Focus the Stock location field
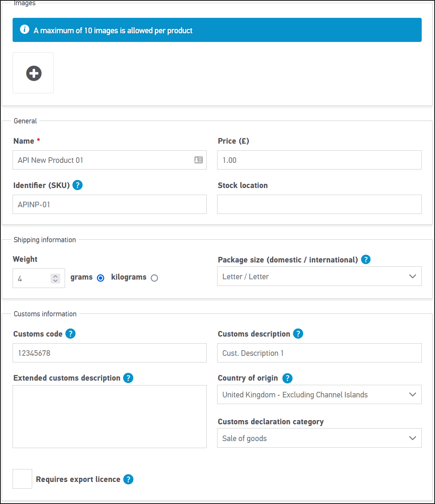Image resolution: width=435 pixels, height=504 pixels. point(319,204)
